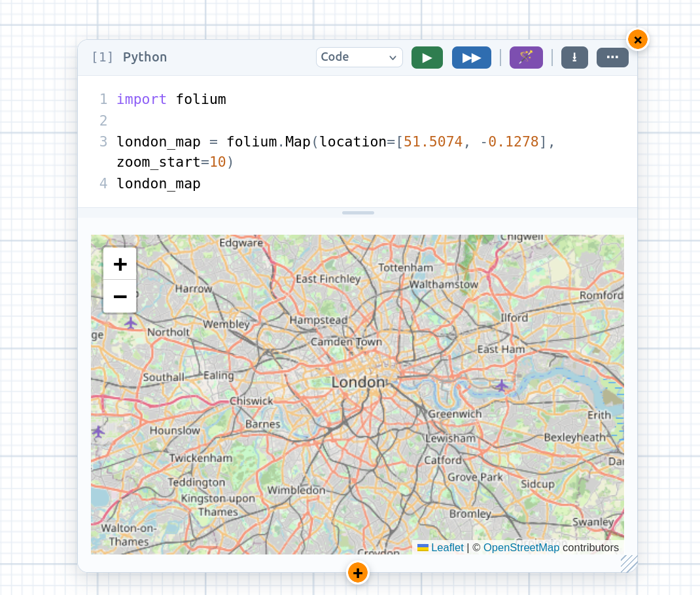Zoom out on the London map
Image resolution: width=700 pixels, height=595 pixels.
[x=120, y=297]
